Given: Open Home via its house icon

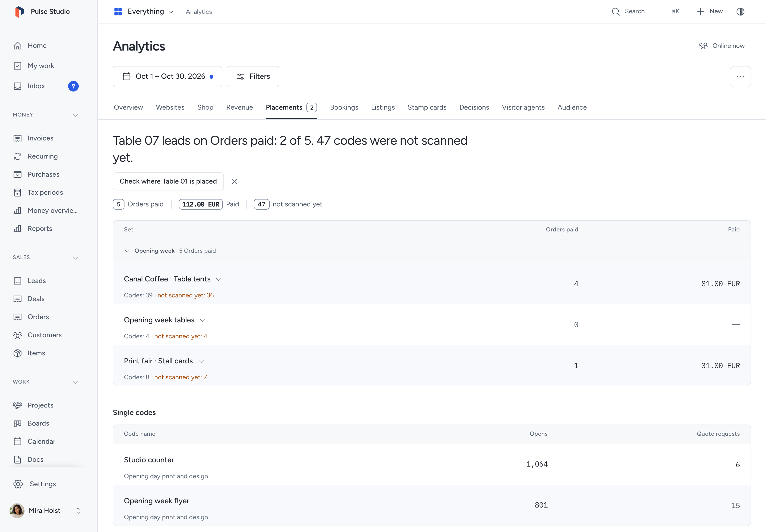Looking at the screenshot, I should pyautogui.click(x=18, y=46).
